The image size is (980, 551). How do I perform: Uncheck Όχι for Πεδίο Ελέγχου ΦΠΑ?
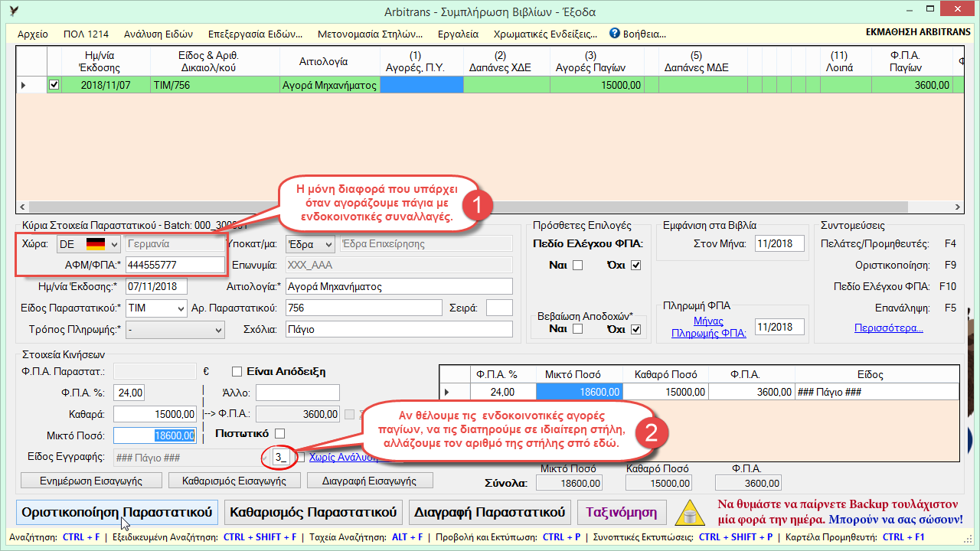click(x=635, y=266)
